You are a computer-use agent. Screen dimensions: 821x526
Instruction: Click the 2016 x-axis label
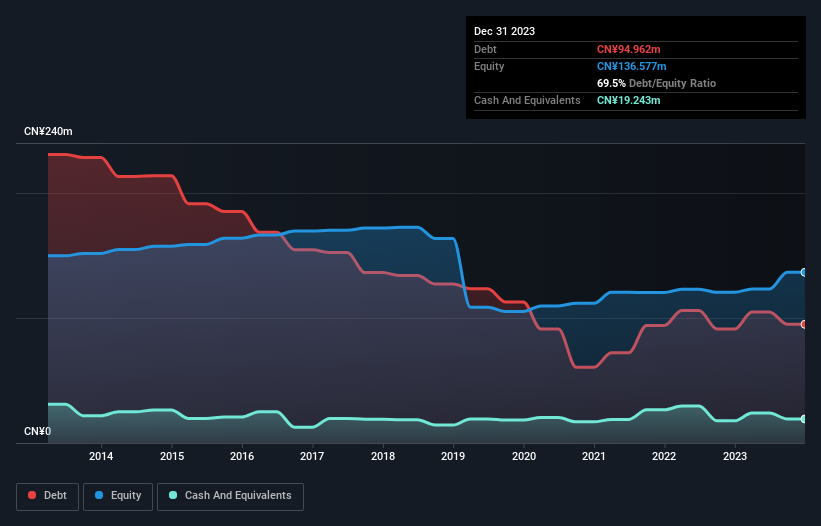tap(242, 457)
